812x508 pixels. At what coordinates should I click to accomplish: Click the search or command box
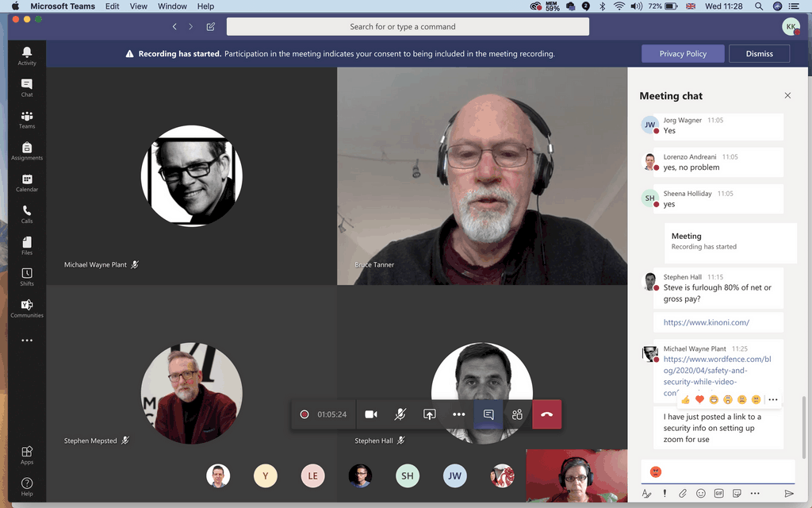click(408, 27)
